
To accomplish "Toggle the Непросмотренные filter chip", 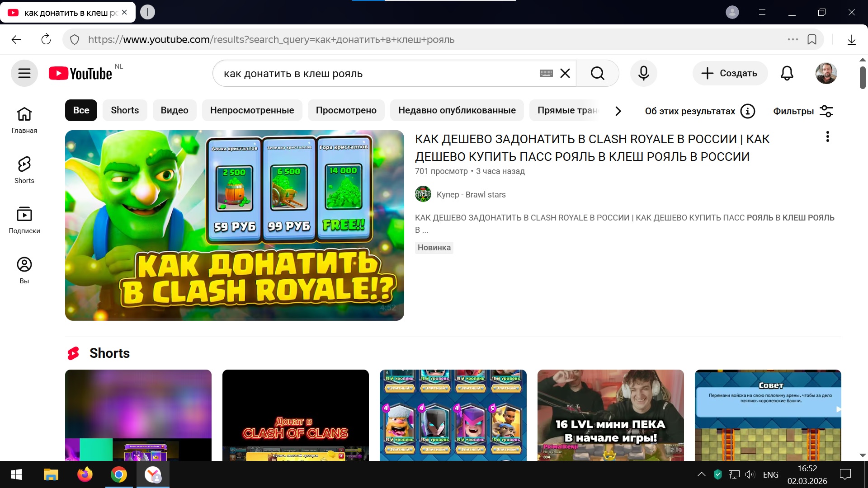I will click(252, 110).
